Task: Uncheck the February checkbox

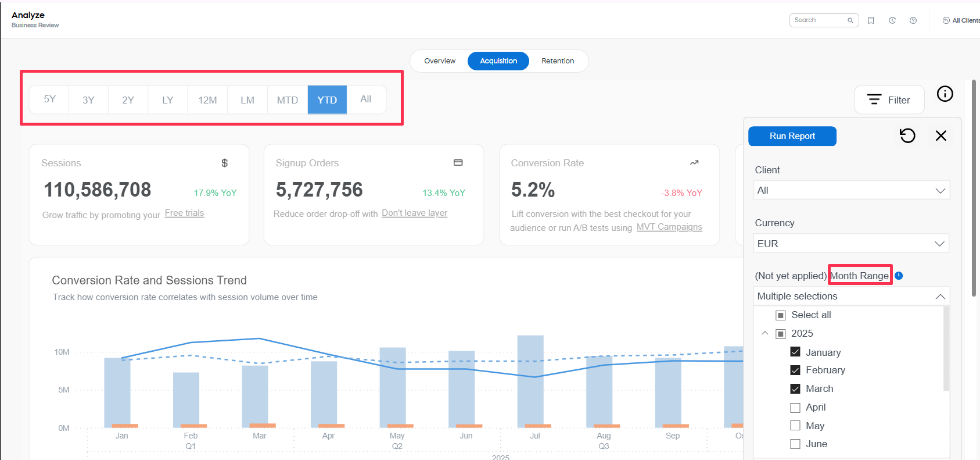Action: tap(795, 370)
